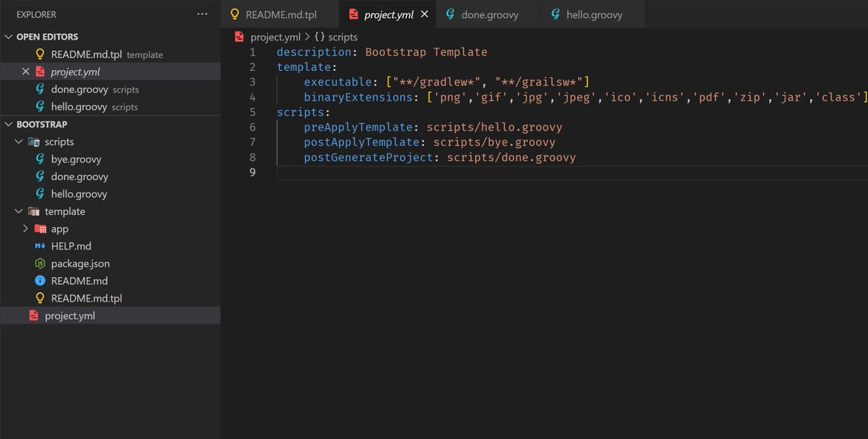Place cursor on empty line 9
Viewport: 868px width, 439px height.
[x=571, y=172]
